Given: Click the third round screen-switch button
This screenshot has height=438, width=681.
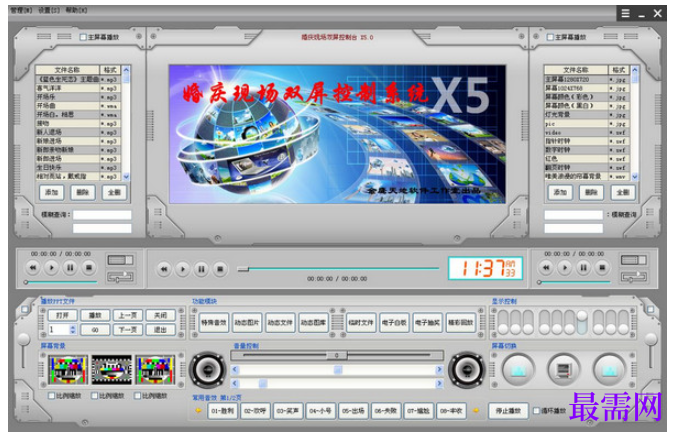Looking at the screenshot, I should point(609,370).
